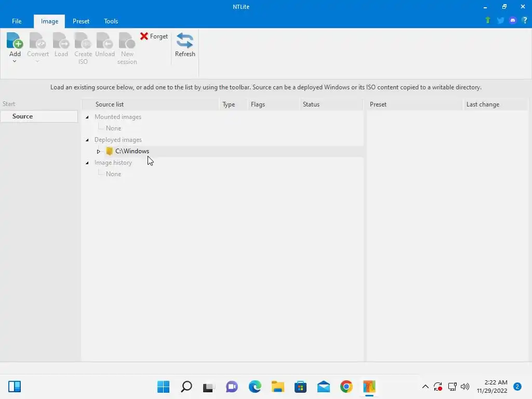Switch to the Tools tab
This screenshot has width=532, height=399.
point(111,21)
